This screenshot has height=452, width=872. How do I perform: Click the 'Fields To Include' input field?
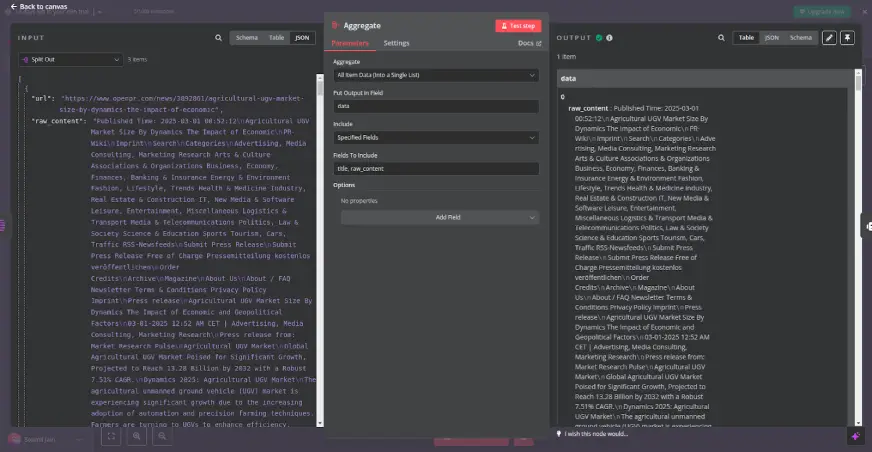(436, 169)
